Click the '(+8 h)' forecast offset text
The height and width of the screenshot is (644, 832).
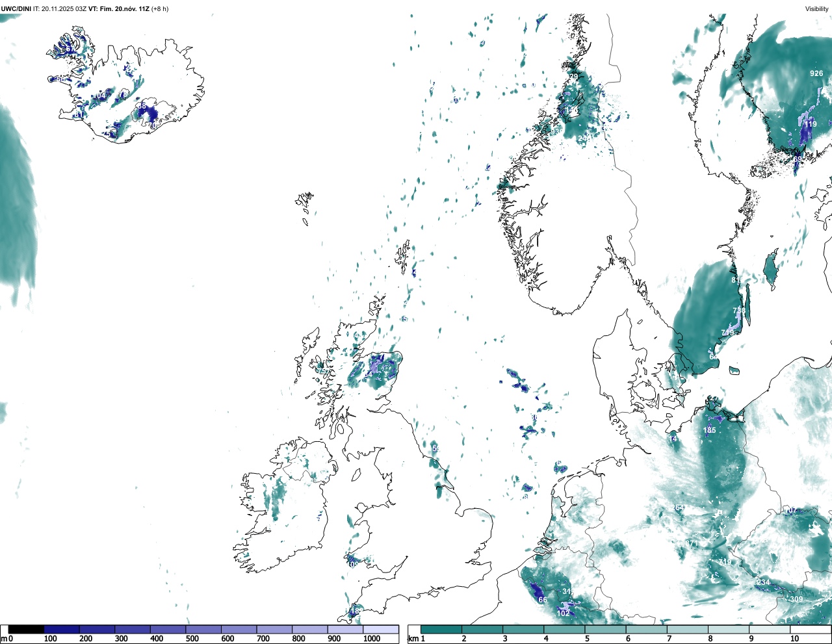point(160,8)
